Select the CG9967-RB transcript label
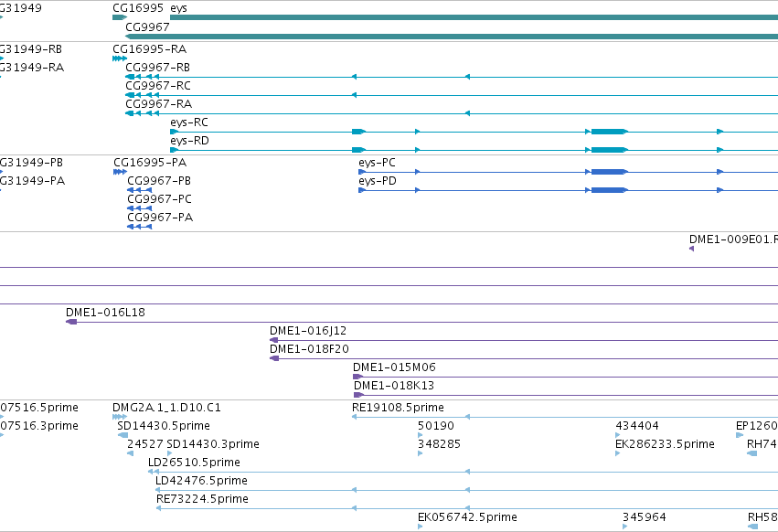 tap(158, 68)
